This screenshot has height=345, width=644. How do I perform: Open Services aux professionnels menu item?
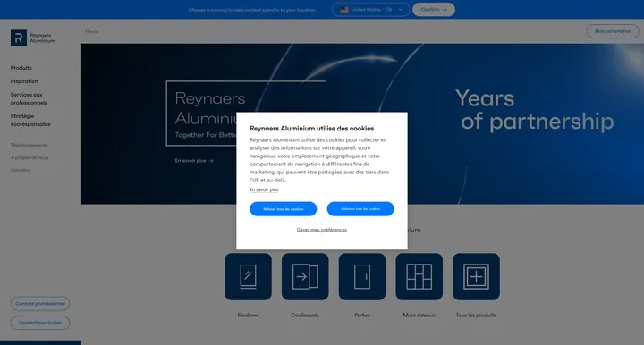pos(29,98)
